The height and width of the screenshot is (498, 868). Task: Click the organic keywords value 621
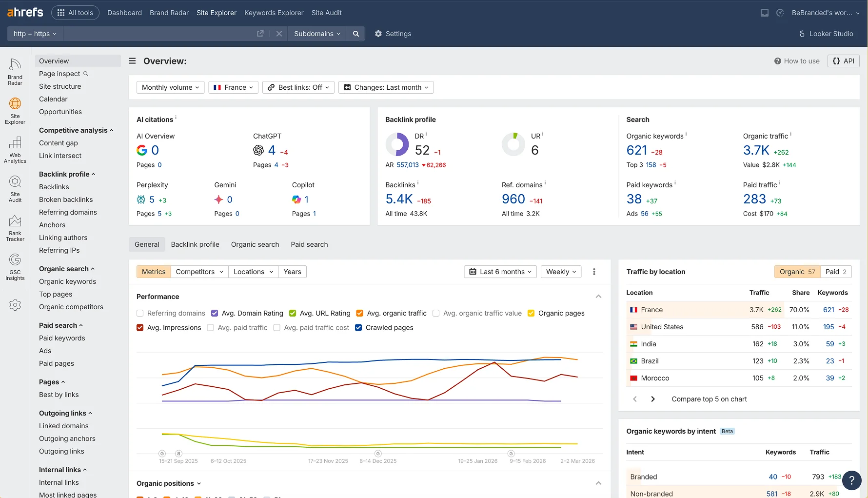point(637,150)
